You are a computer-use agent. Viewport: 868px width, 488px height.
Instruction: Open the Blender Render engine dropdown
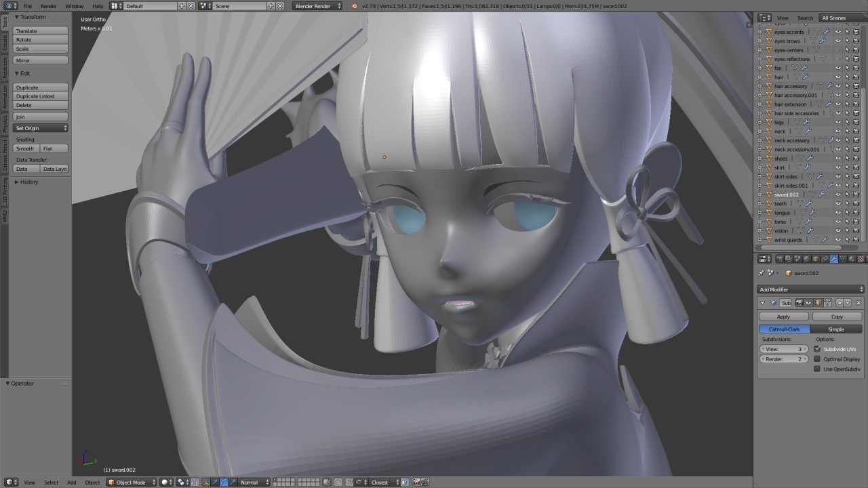coord(318,6)
